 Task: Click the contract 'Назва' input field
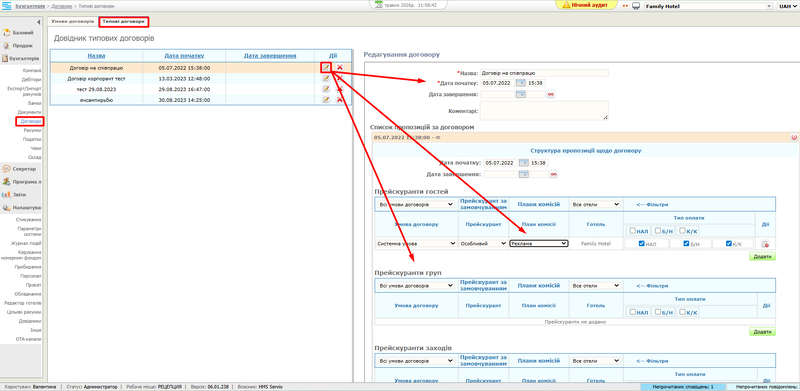(x=544, y=73)
